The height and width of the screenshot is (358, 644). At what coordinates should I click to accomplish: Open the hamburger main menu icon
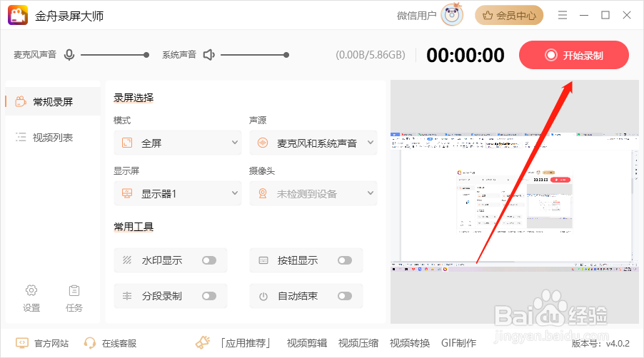pyautogui.click(x=563, y=15)
